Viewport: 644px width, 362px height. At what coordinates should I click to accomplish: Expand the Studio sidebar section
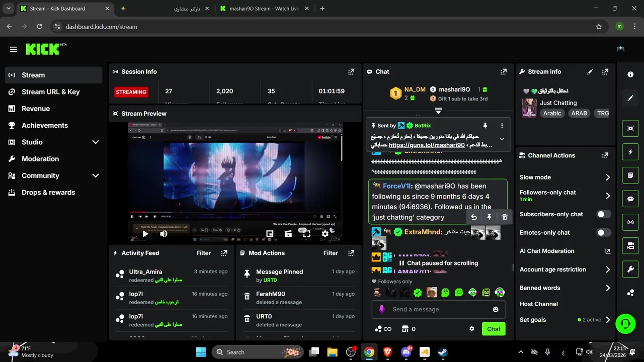pyautogui.click(x=96, y=142)
